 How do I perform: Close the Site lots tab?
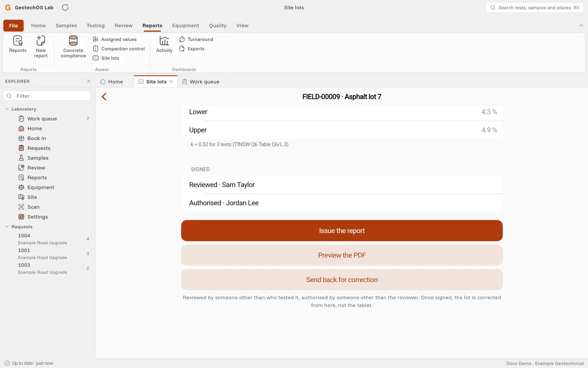point(171,82)
